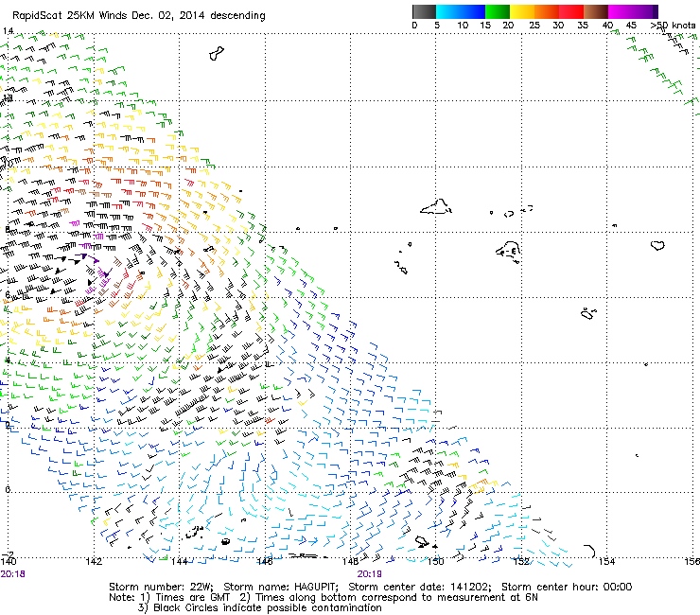This screenshot has height=615, width=700.
Task: Click the green 15-20 knots legend swatch
Action: [x=498, y=11]
